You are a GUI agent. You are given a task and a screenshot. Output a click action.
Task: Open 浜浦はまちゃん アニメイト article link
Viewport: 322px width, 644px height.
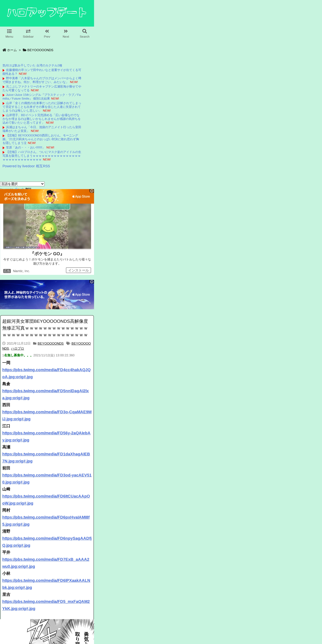(42, 129)
